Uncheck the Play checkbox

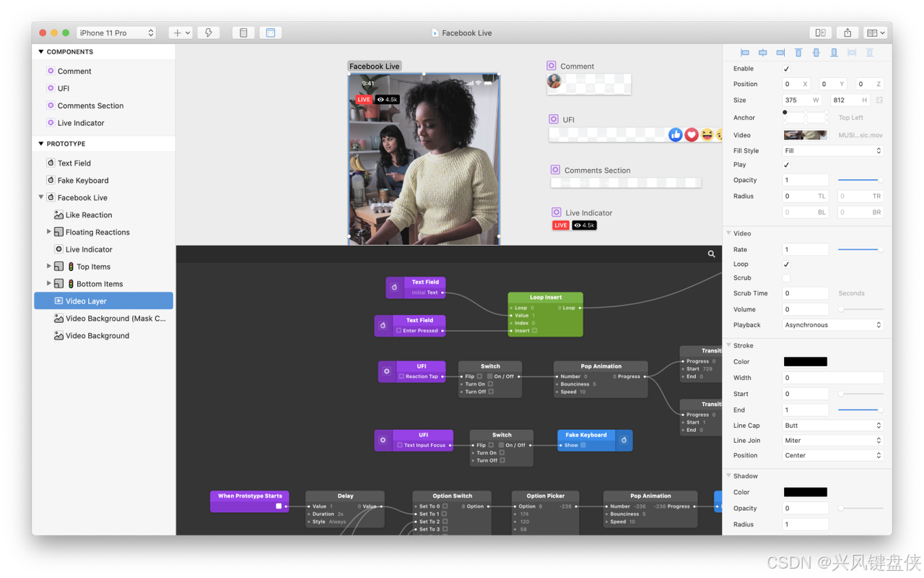pos(786,165)
